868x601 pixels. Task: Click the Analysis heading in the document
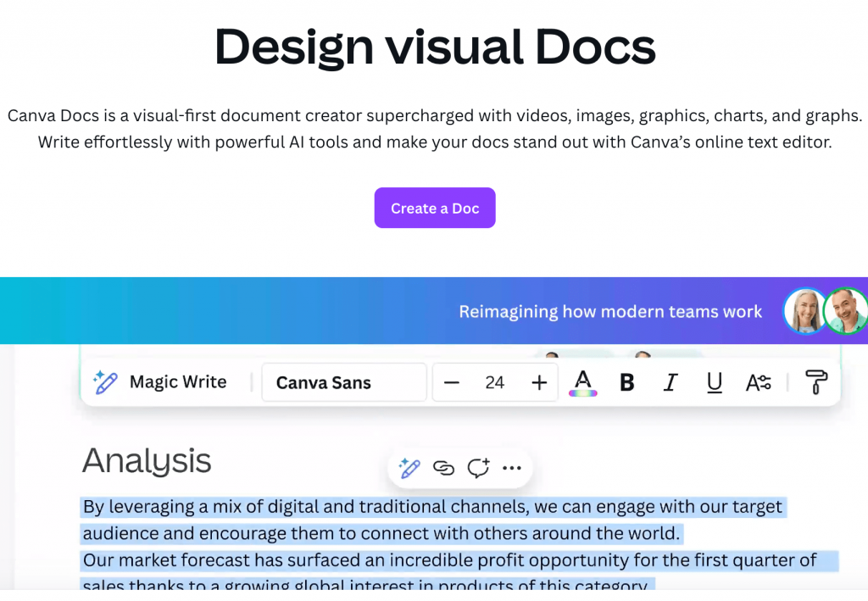pyautogui.click(x=146, y=460)
